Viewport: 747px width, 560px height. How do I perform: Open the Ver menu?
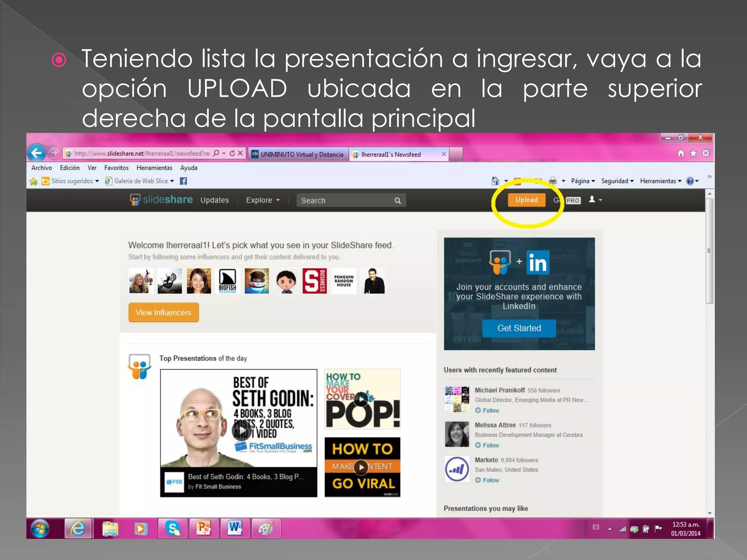tap(92, 168)
